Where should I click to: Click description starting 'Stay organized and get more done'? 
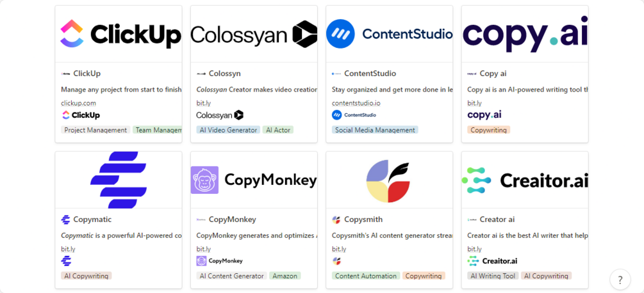pos(392,90)
